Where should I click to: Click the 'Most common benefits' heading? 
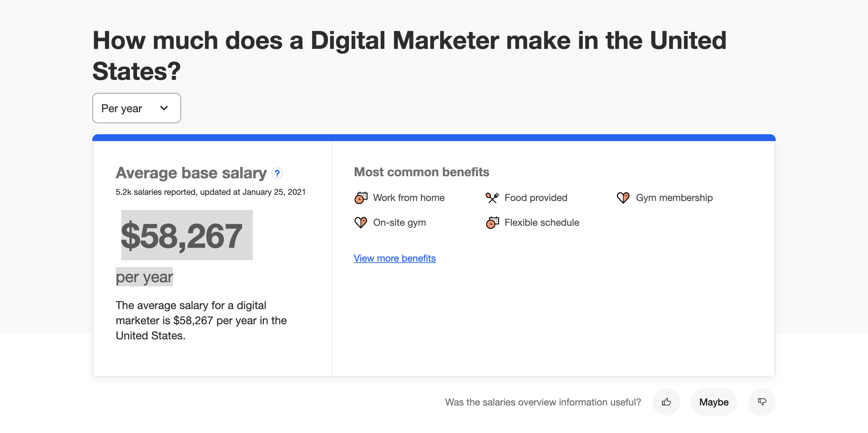click(x=422, y=172)
